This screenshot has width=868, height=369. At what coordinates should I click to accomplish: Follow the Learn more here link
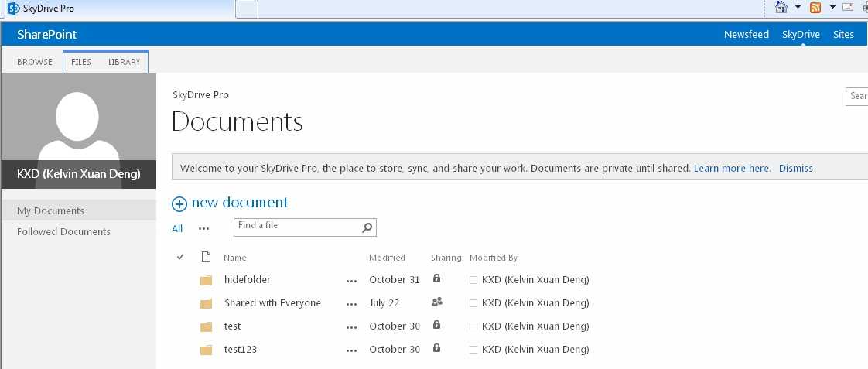pos(732,168)
